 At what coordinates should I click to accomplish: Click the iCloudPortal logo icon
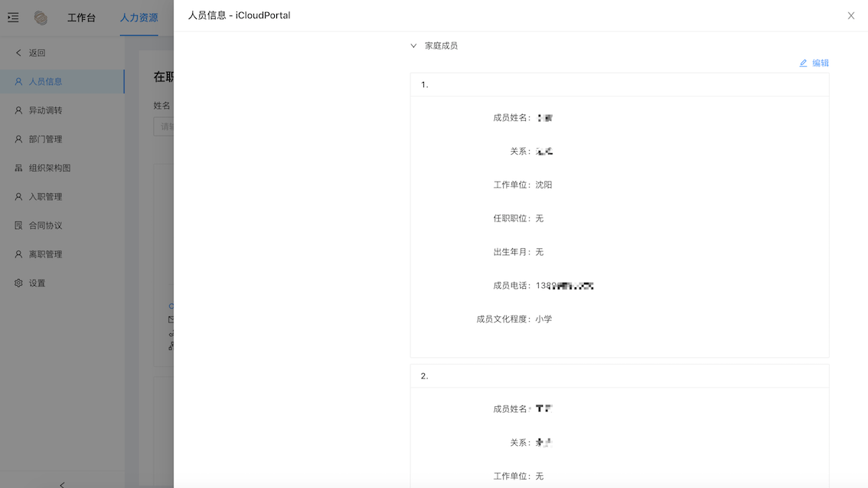(x=41, y=18)
